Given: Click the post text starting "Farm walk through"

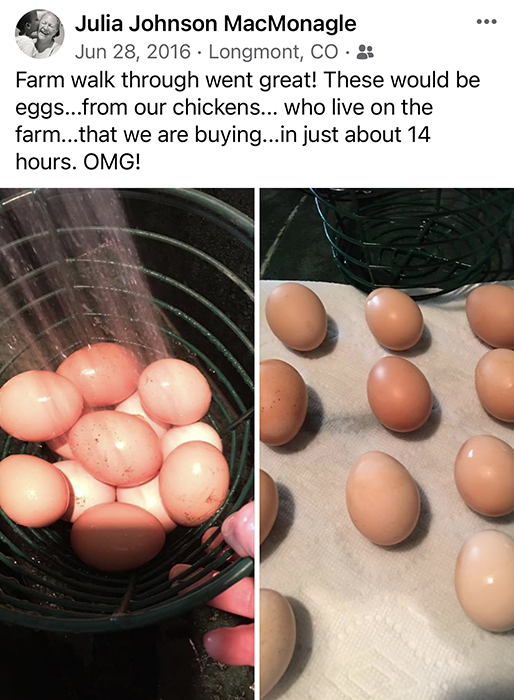Looking at the screenshot, I should 248,121.
